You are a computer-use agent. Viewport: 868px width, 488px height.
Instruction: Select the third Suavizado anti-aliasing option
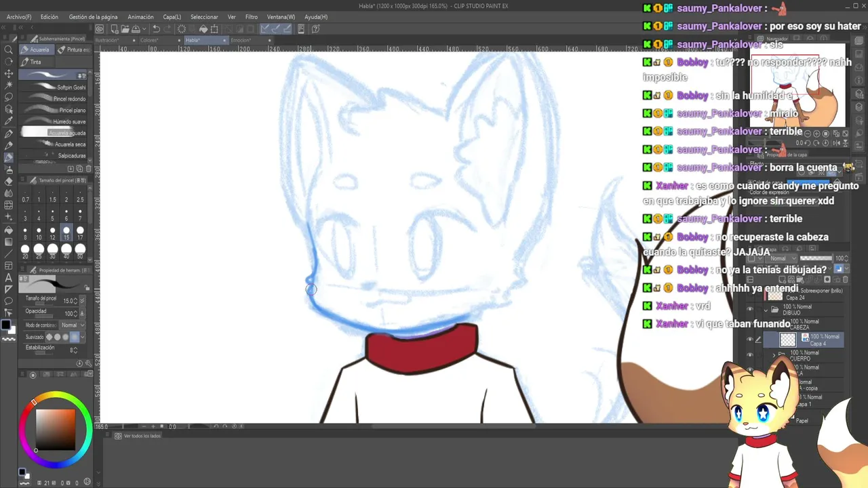click(66, 337)
